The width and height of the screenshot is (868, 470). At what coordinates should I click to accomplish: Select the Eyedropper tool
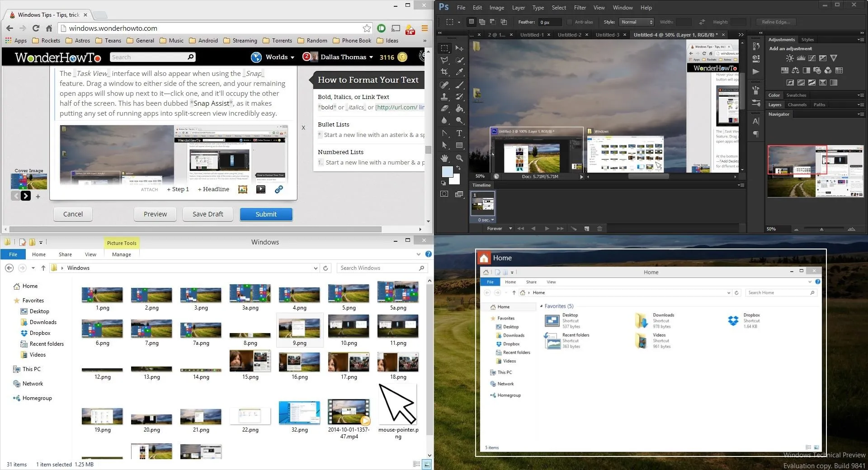[x=459, y=72]
